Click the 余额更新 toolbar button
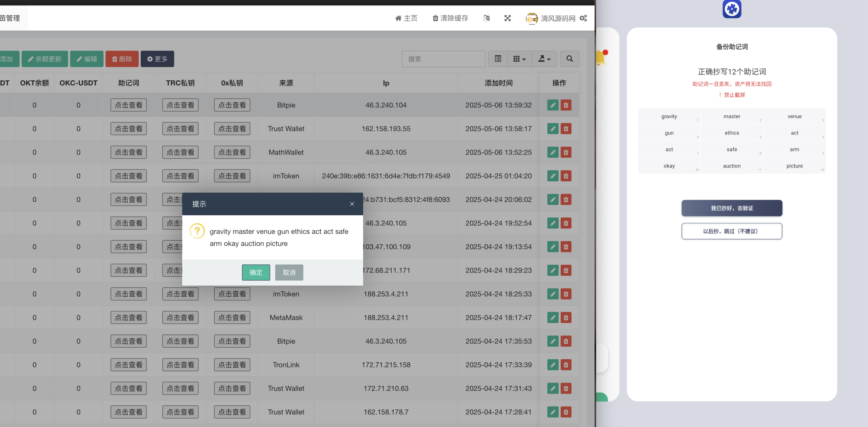The width and height of the screenshot is (868, 427). pyautogui.click(x=45, y=59)
